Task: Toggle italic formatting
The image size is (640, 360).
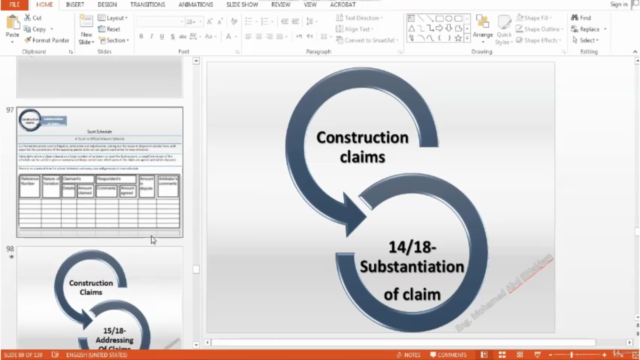Action: (151, 37)
